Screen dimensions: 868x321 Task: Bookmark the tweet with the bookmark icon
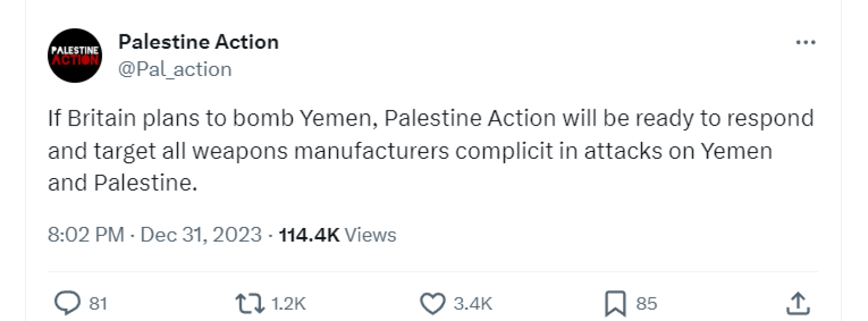[616, 303]
